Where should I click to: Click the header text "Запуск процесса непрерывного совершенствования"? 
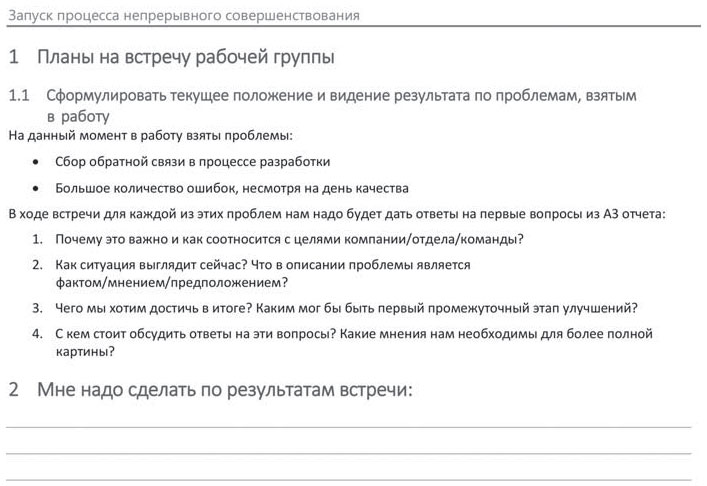point(184,16)
